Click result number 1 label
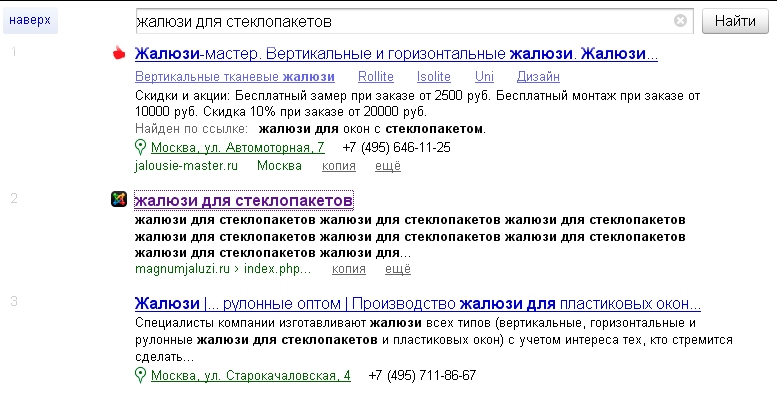Screen dimensions: 777x397 [14, 52]
